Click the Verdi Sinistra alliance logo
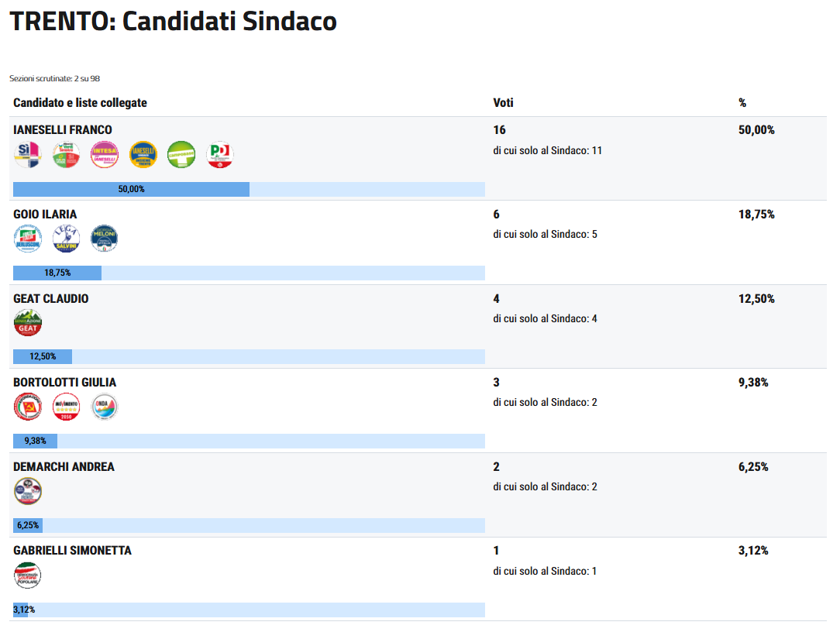Screen dimensions: 840x639 [x=66, y=155]
